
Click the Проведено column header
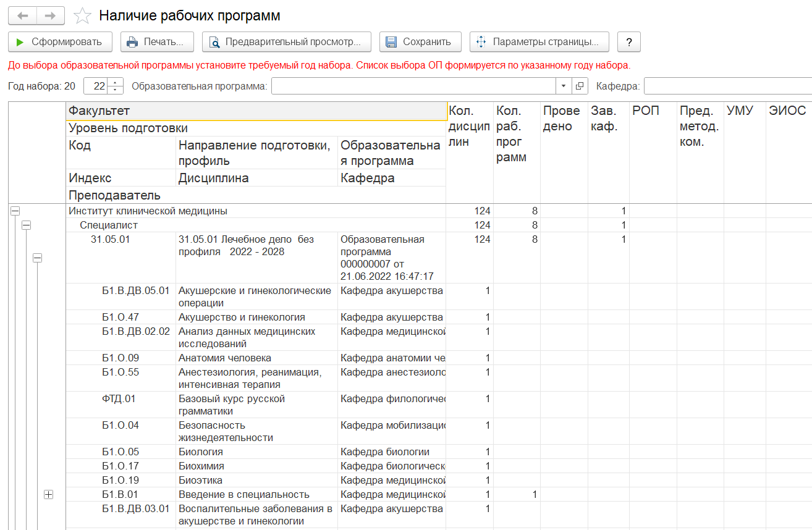point(564,153)
